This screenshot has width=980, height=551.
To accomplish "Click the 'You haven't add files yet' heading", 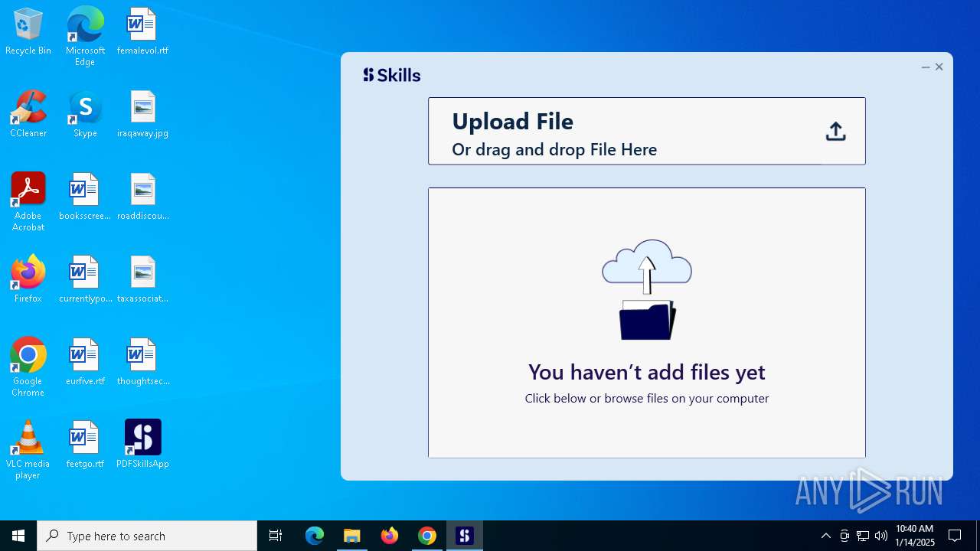I will (647, 372).
